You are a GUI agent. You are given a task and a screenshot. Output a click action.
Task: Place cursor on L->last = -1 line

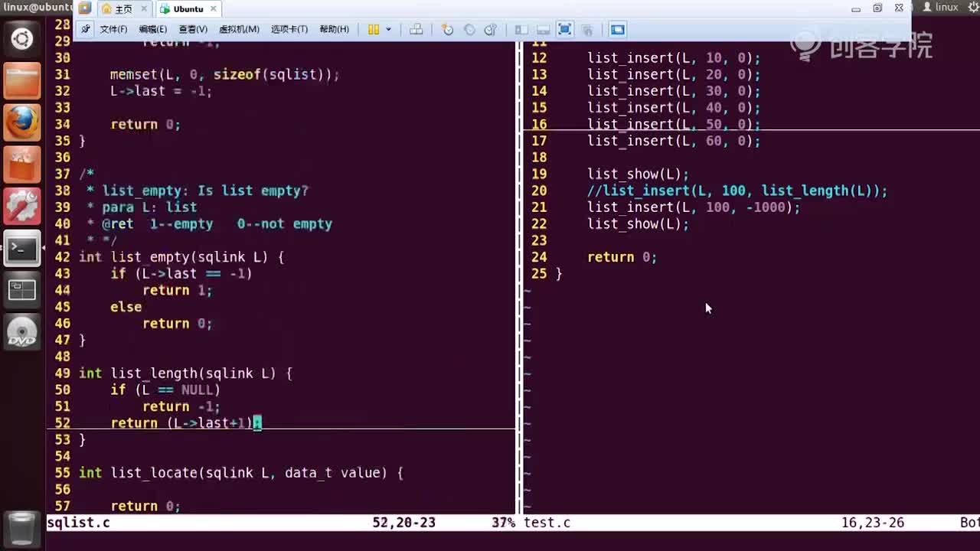(x=161, y=91)
